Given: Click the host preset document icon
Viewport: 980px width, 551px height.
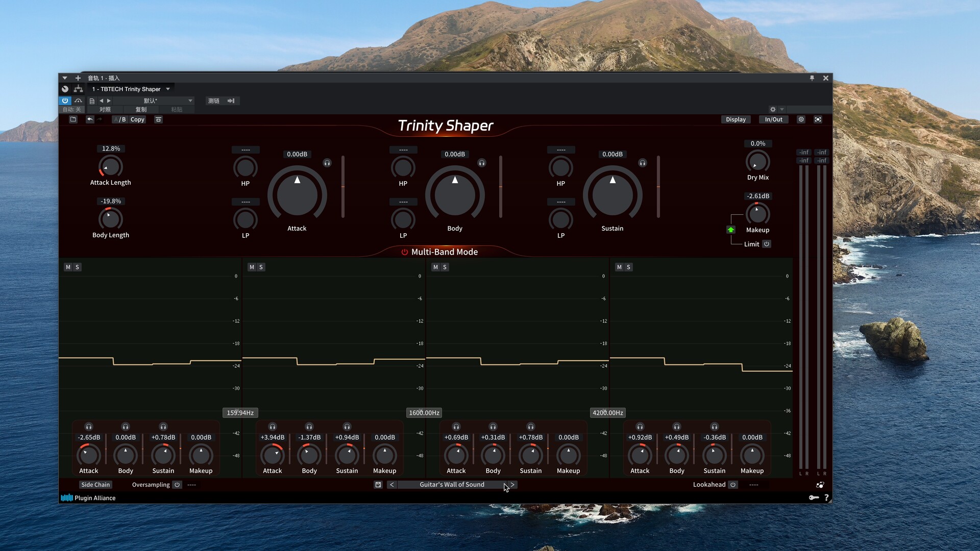Looking at the screenshot, I should click(92, 101).
